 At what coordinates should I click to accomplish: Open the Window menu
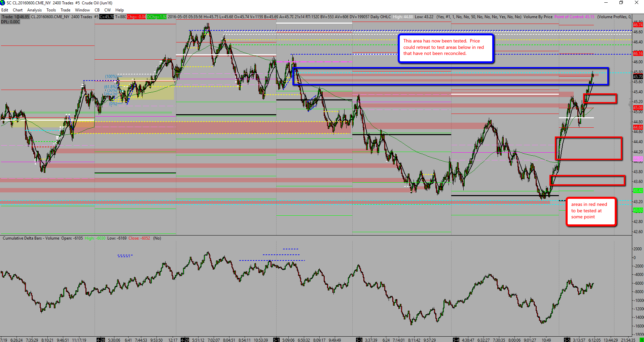[x=82, y=10]
